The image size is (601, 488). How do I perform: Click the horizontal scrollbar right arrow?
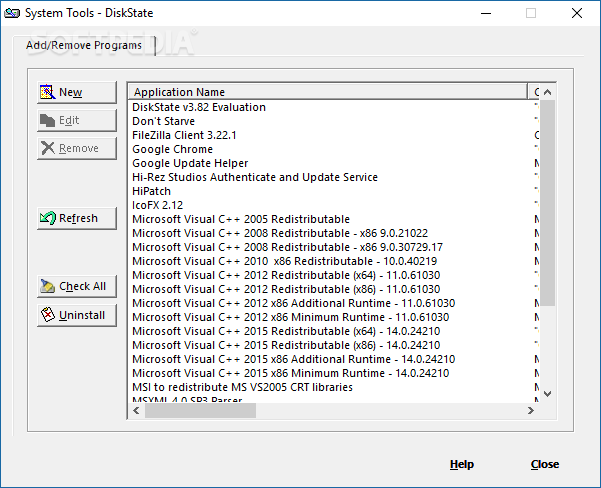pyautogui.click(x=531, y=411)
